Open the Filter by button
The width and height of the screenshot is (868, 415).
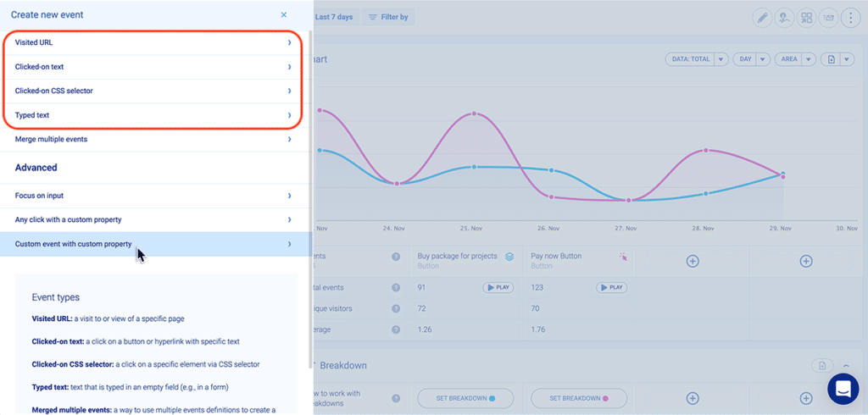click(387, 17)
